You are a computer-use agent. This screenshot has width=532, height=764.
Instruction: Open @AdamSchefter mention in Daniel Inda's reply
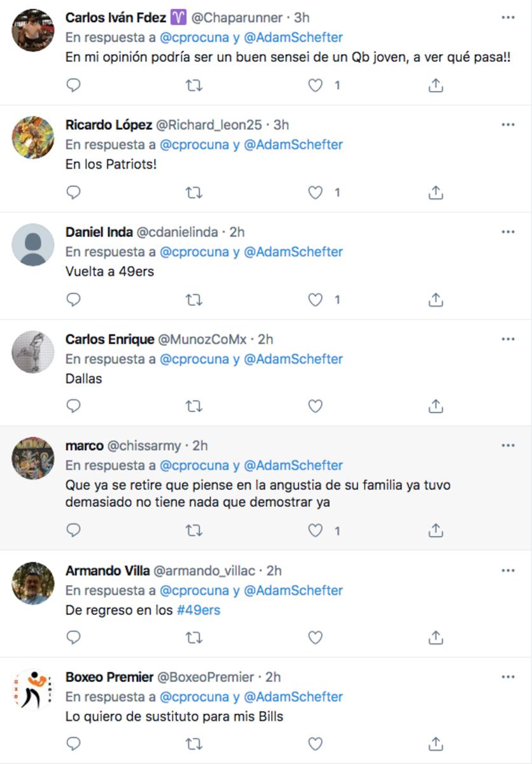pos(293,251)
